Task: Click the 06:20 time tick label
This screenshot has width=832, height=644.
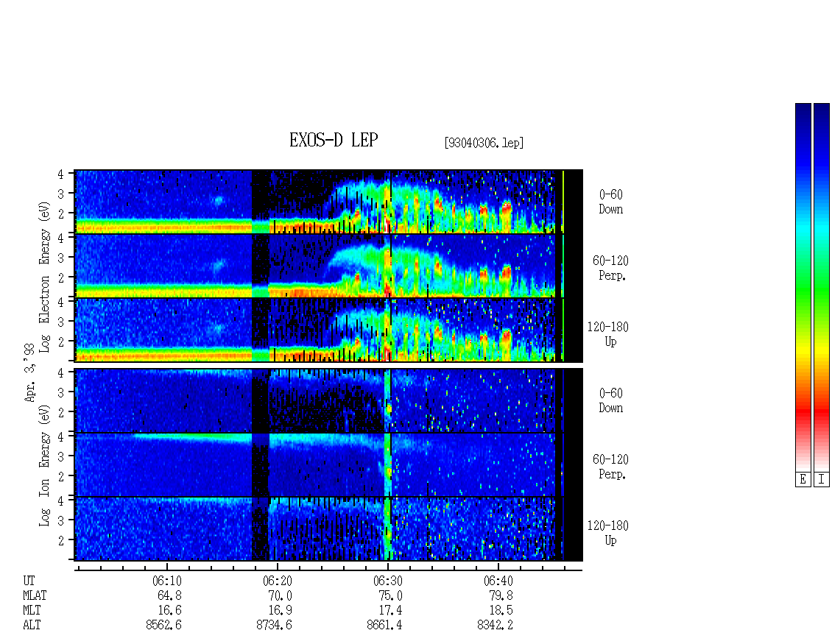Action: click(277, 581)
